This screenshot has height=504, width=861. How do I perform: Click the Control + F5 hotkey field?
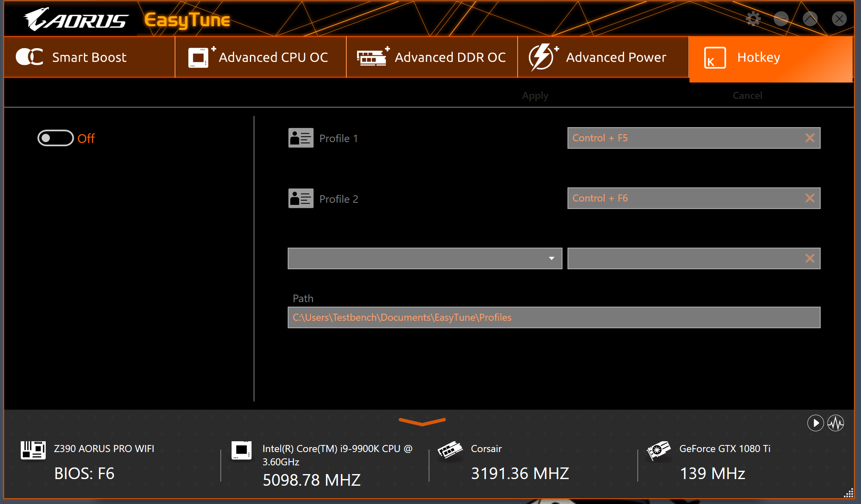(x=693, y=138)
